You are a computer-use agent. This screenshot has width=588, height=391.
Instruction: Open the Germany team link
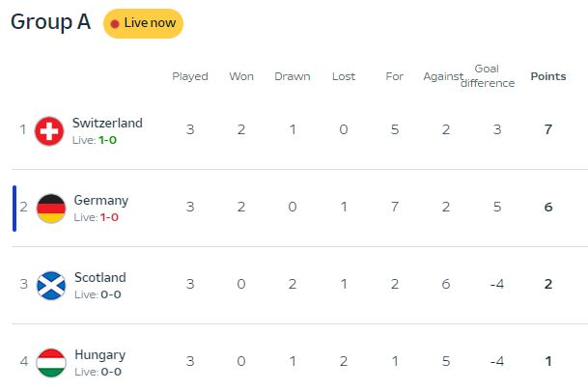click(100, 200)
